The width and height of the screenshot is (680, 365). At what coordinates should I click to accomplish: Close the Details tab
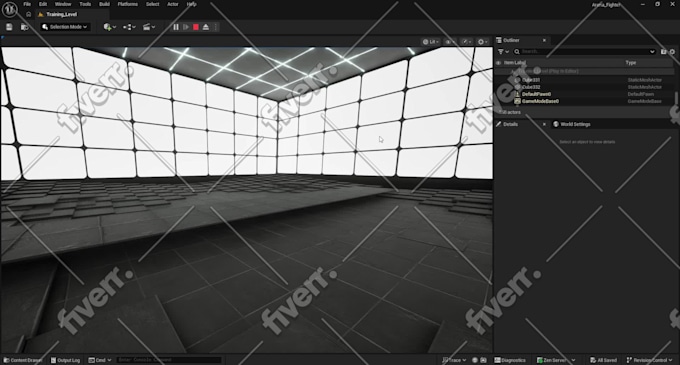[x=544, y=124]
